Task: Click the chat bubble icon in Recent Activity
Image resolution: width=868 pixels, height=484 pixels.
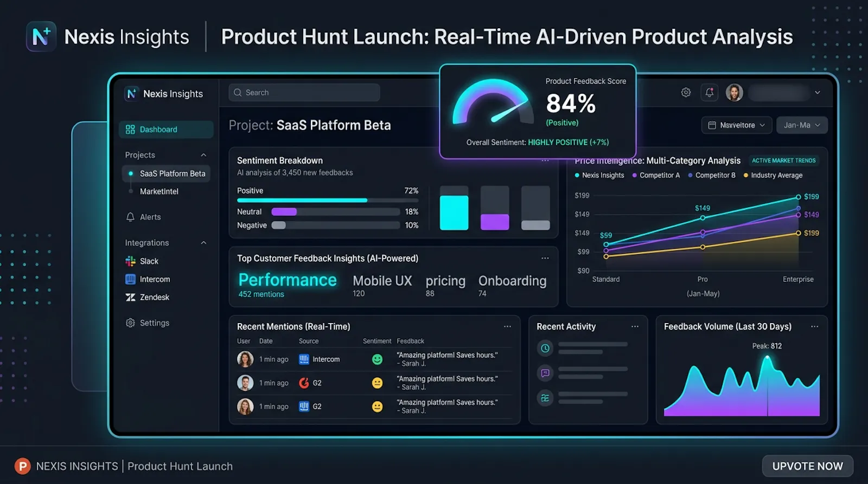Action: (545, 373)
